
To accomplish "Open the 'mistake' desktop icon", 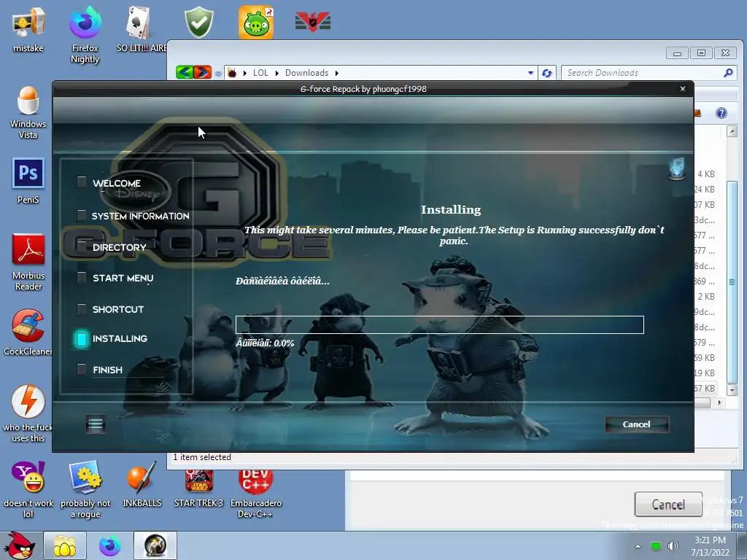I will pos(28,29).
